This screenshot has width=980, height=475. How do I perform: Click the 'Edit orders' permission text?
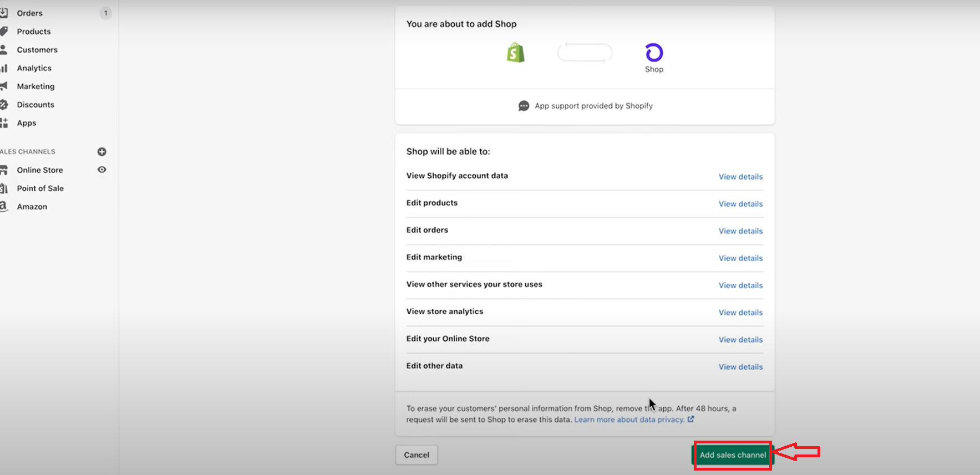click(x=427, y=230)
